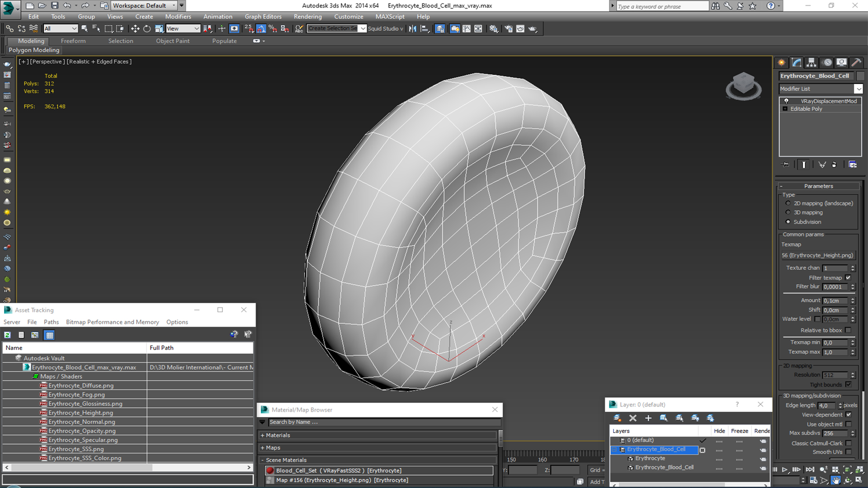Screen dimensions: 868x488
Task: Toggle Tight bounds checkbox
Action: click(848, 385)
